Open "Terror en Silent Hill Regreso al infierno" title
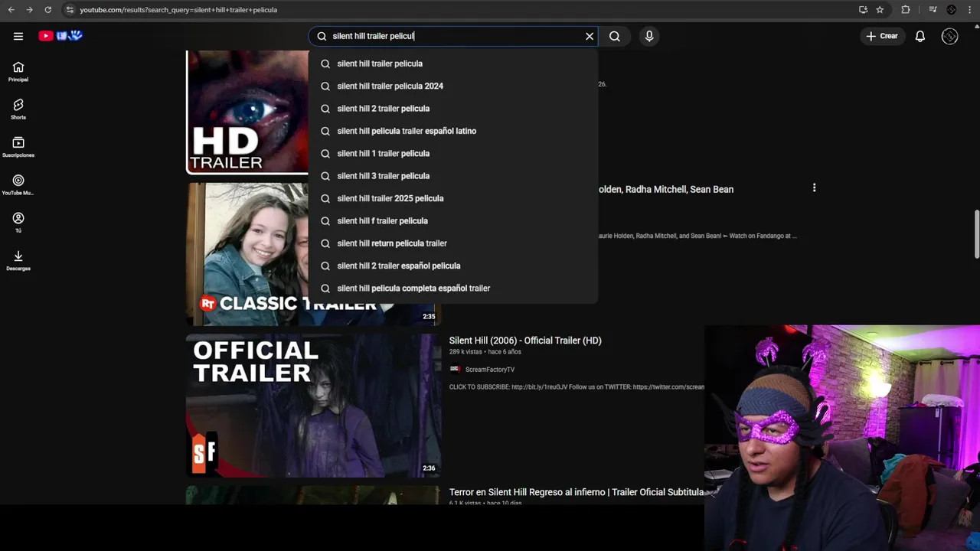The image size is (980, 551). (576, 492)
